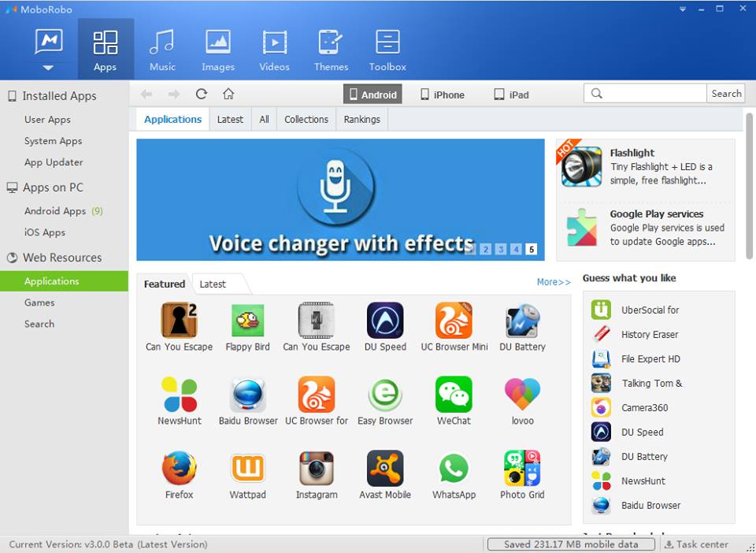Screen dimensions: 756x553
Task: Switch to the Rankings tab
Action: [361, 120]
